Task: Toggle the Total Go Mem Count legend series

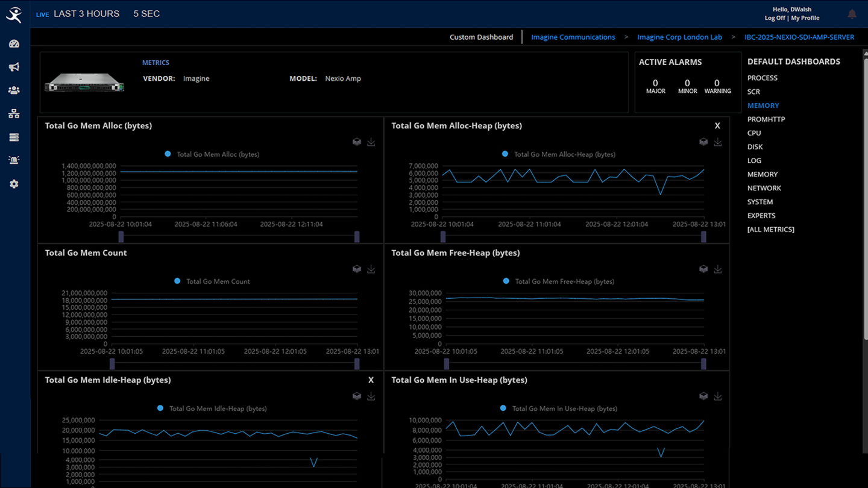Action: [x=212, y=281]
